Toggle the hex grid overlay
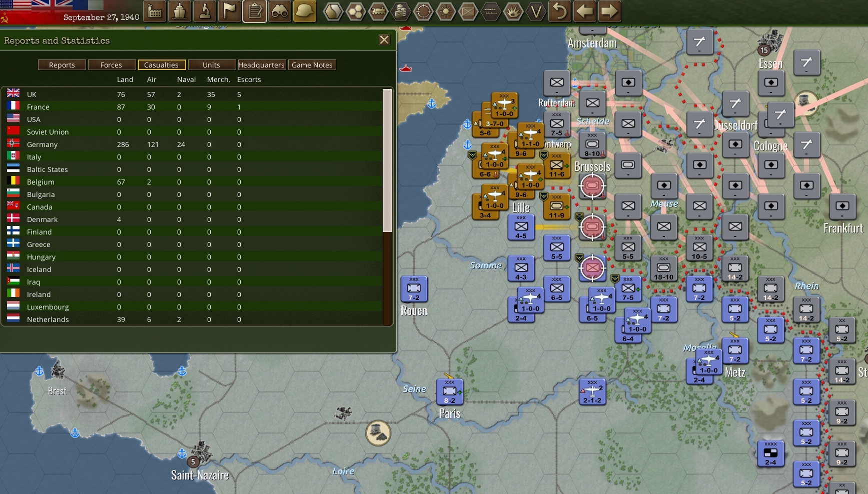Viewport: 868px width, 494px height. [x=356, y=11]
